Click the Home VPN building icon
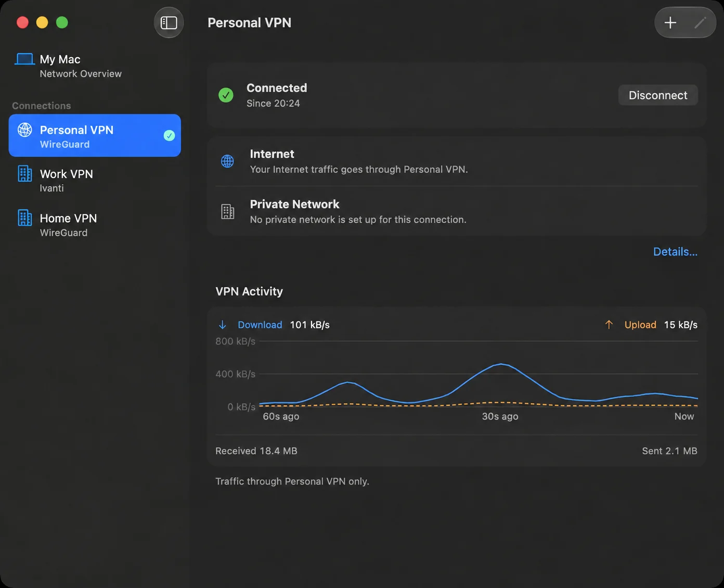The width and height of the screenshot is (724, 588). [25, 218]
